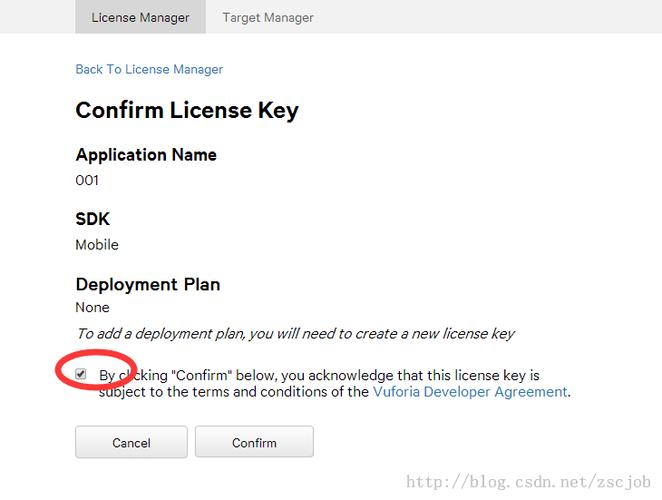Click the blog.csdn.net watermark URL
662x500 pixels.
click(x=528, y=481)
